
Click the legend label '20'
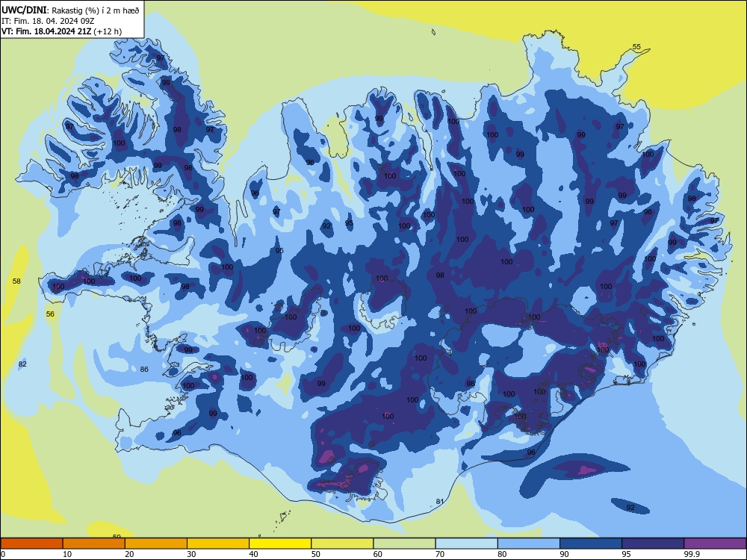click(x=129, y=554)
